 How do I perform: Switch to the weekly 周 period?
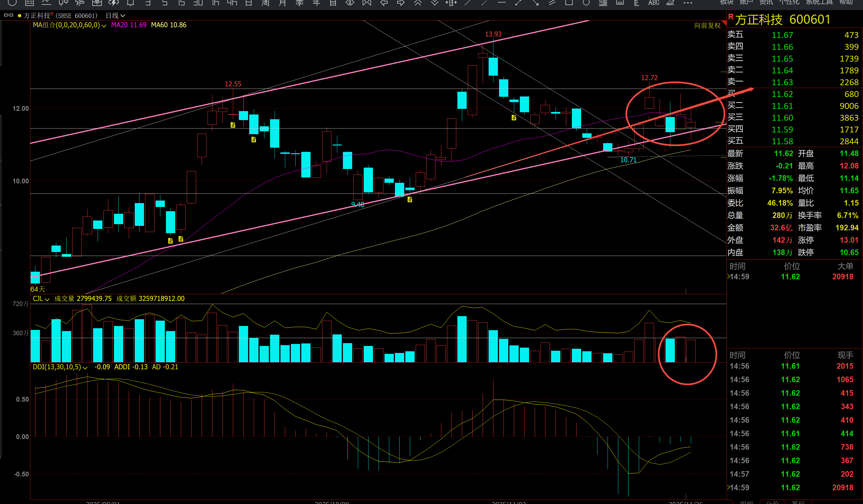click(x=266, y=3)
